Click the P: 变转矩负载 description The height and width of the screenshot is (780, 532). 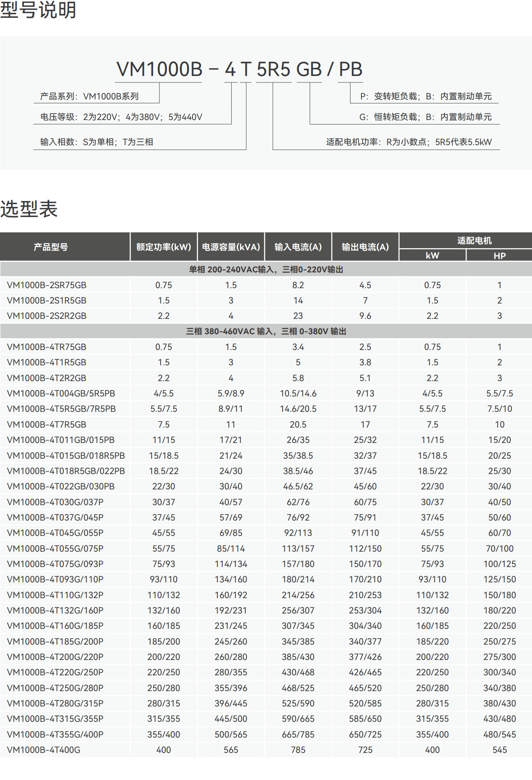426,96
